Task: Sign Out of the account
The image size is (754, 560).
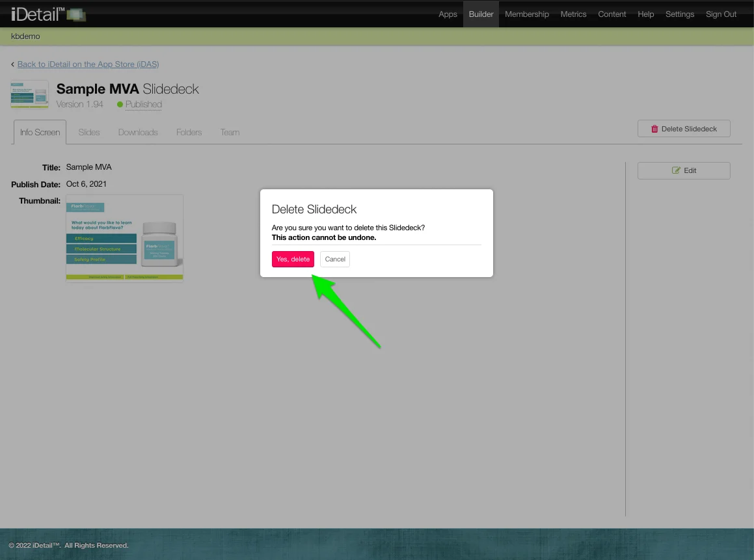Action: click(x=721, y=14)
